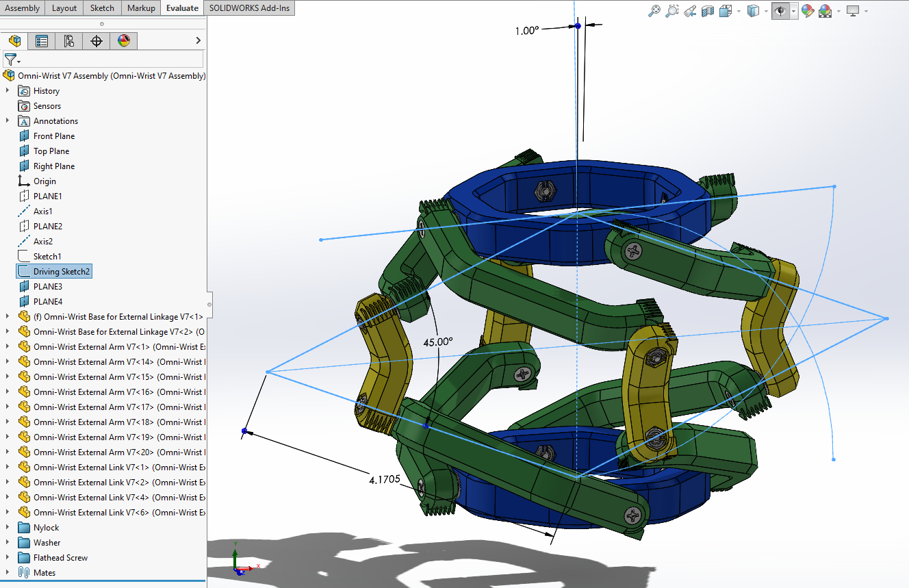
Task: Select the Zoom to Area tool
Action: pyautogui.click(x=672, y=10)
